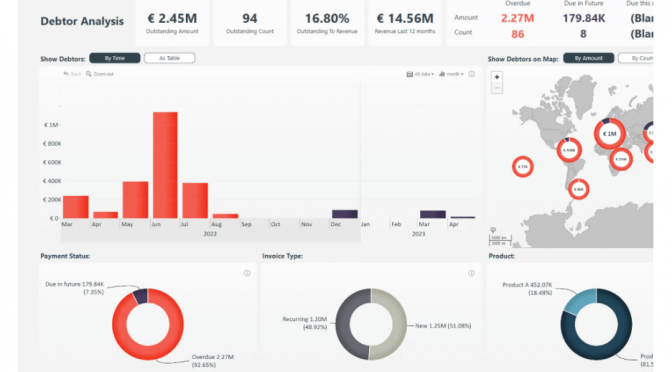672x372 pixels.
Task: Click the €1M debtor bubble on map
Action: (609, 134)
